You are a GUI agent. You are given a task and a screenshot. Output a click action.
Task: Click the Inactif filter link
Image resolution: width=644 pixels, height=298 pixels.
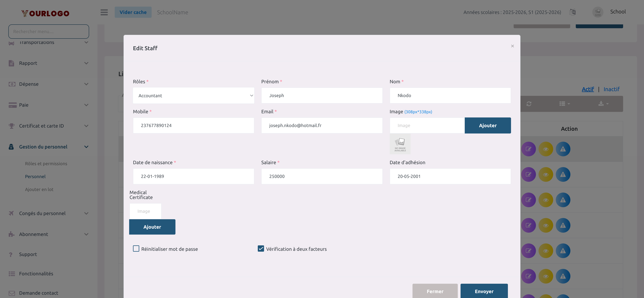tap(611, 89)
